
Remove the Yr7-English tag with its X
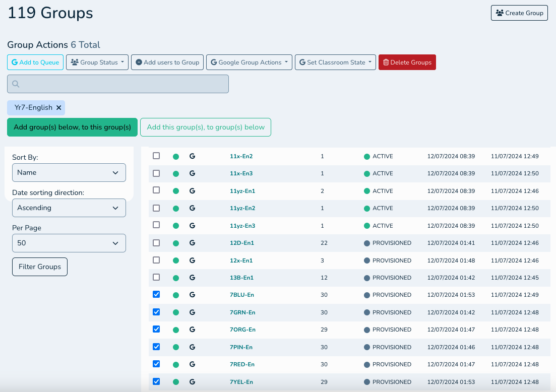click(x=59, y=108)
